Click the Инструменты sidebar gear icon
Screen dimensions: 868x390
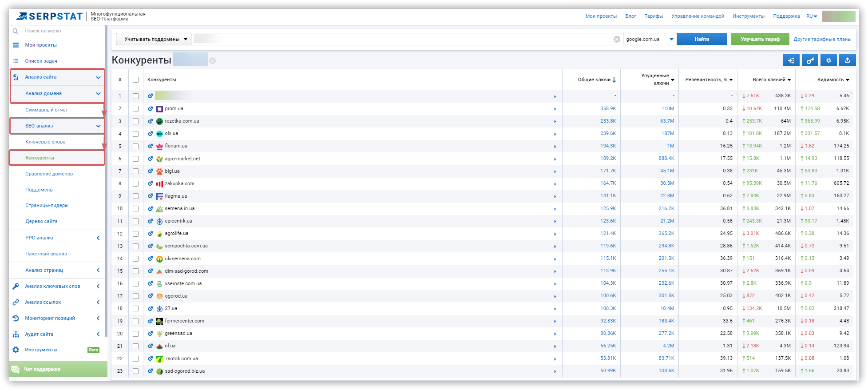pyautogui.click(x=16, y=350)
